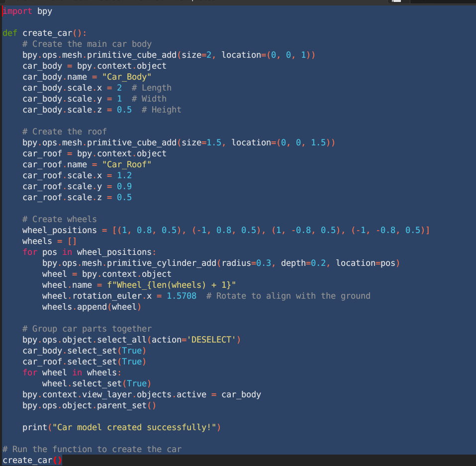This screenshot has height=466, width=476.
Task: Click the 1.2 value of car_roof.scale.x
Action: [x=124, y=175]
